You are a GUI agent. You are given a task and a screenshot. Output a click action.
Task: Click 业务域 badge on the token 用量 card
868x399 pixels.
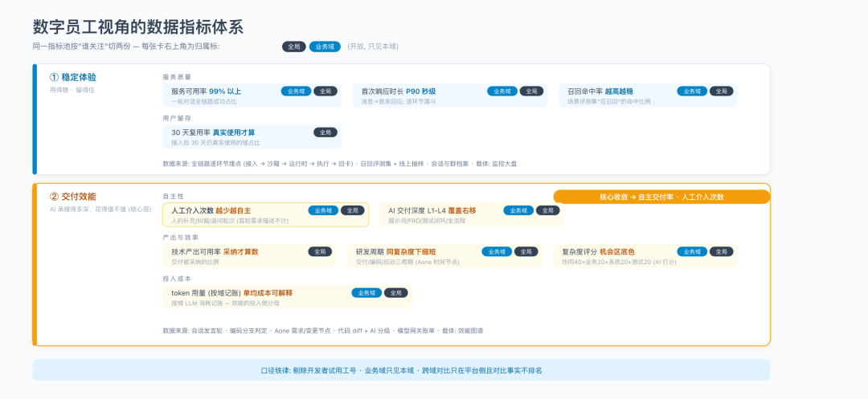coord(366,293)
